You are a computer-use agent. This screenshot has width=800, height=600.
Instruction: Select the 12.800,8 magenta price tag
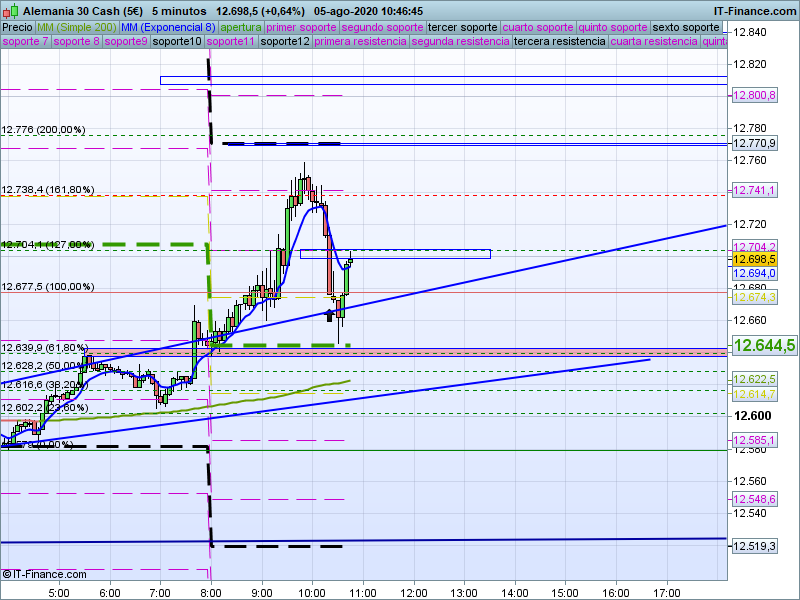(755, 95)
